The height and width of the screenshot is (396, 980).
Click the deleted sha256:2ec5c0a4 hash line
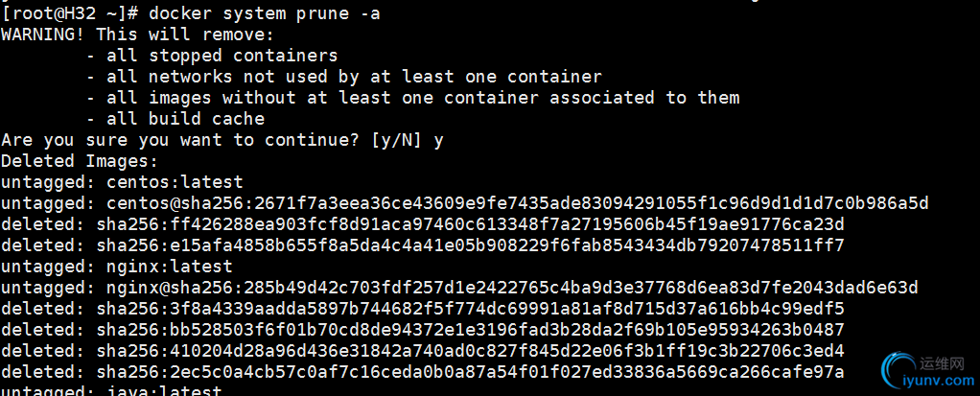click(x=423, y=372)
